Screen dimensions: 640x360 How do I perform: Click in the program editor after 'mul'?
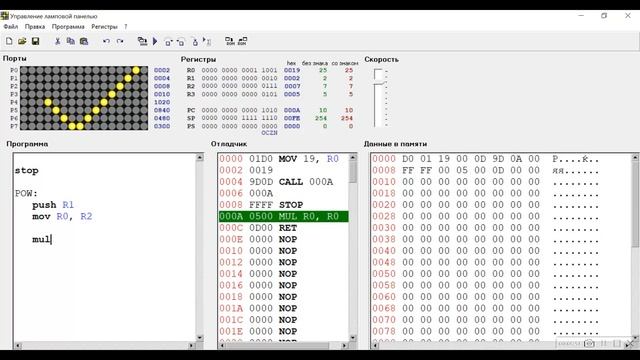(x=52, y=240)
